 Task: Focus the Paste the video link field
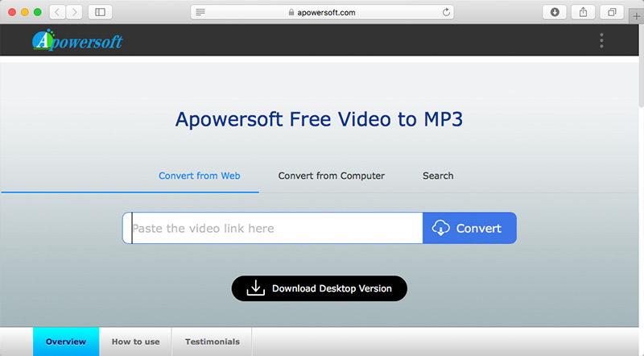pyautogui.click(x=272, y=228)
